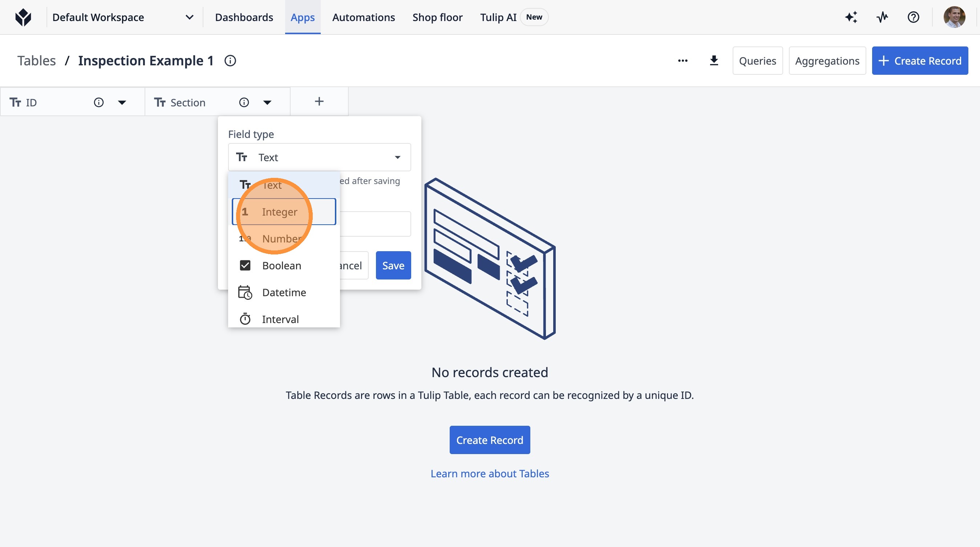Click the Section column info icon
The width and height of the screenshot is (980, 547).
point(244,102)
